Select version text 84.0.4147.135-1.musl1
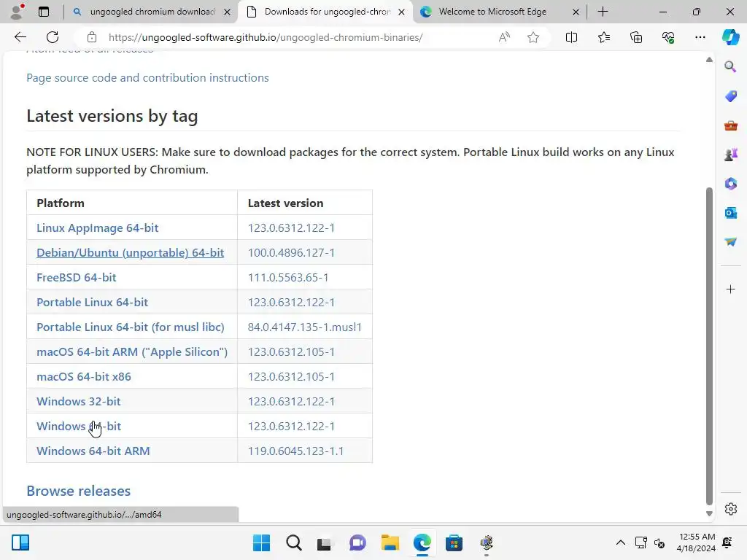Viewport: 747px width, 560px height. 304,327
